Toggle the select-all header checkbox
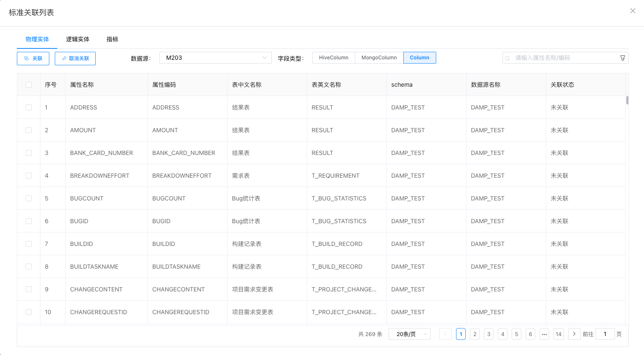Image resolution: width=644 pixels, height=355 pixels. coord(29,85)
